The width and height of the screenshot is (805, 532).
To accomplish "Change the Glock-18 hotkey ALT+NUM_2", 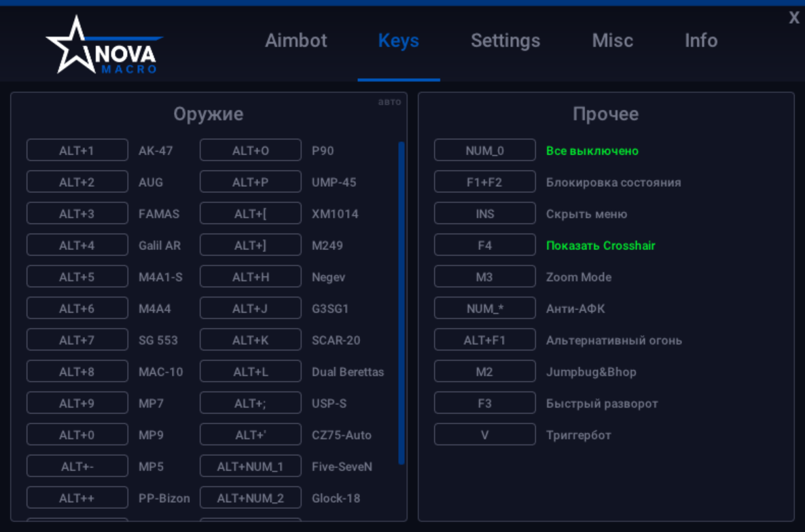I will coord(250,497).
